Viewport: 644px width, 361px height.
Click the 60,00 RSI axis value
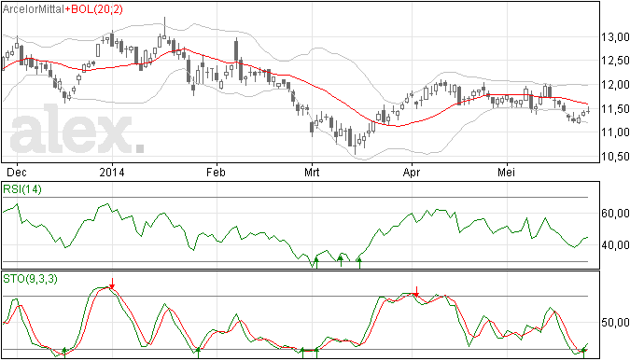pyautogui.click(x=615, y=214)
